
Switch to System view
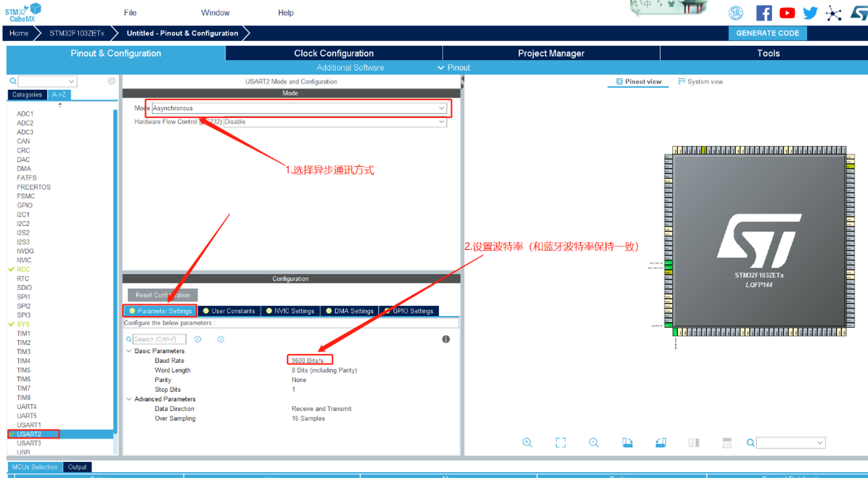pyautogui.click(x=701, y=81)
